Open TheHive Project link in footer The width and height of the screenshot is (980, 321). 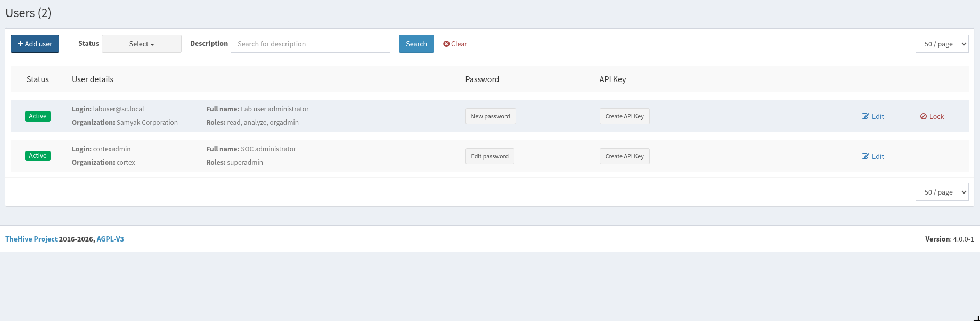31,239
